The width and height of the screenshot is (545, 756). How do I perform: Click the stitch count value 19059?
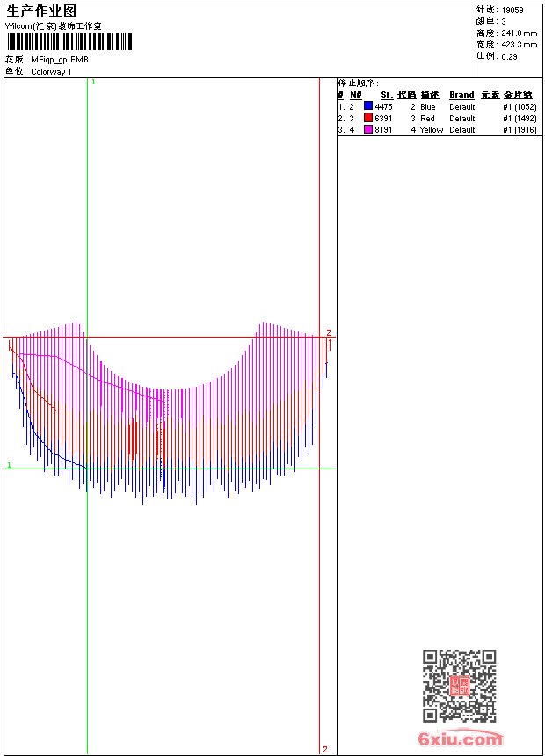512,10
